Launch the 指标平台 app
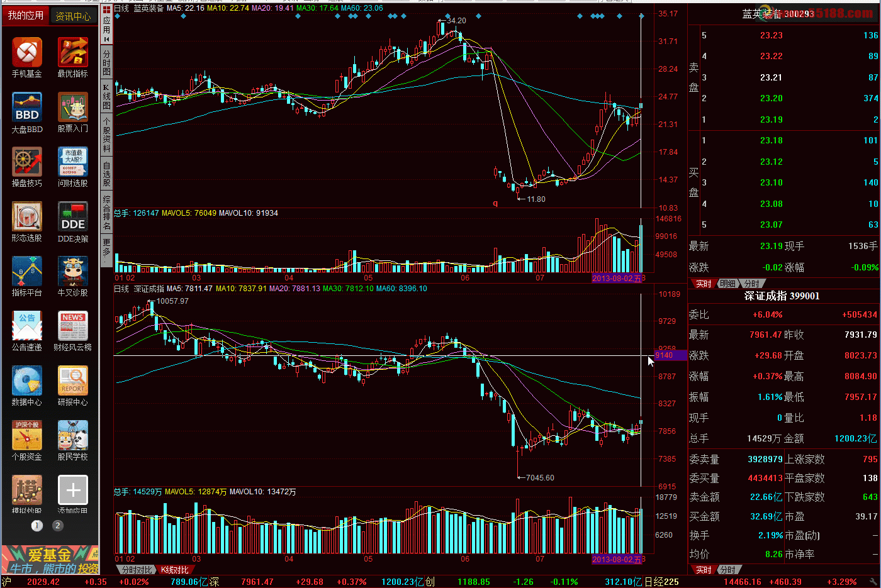The width and height of the screenshot is (881, 588). (27, 271)
